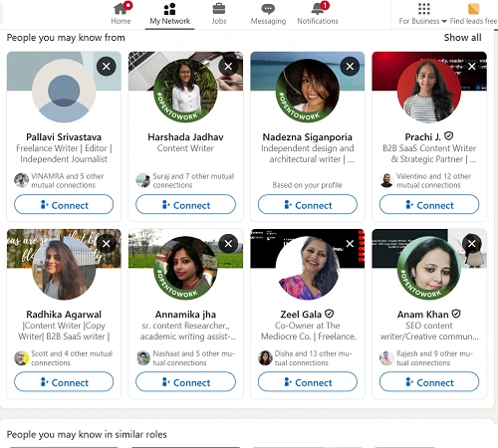
Task: Open Pallavi Srivastava's default profile avatar
Action: [x=64, y=91]
